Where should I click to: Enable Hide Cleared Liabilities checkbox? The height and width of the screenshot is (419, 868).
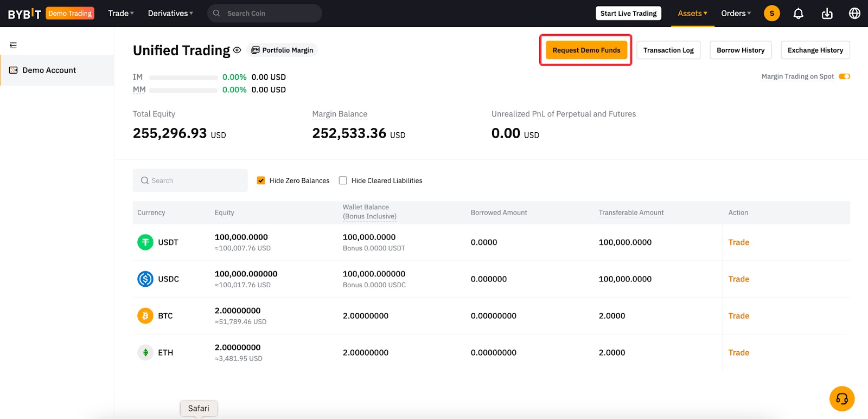(x=343, y=181)
